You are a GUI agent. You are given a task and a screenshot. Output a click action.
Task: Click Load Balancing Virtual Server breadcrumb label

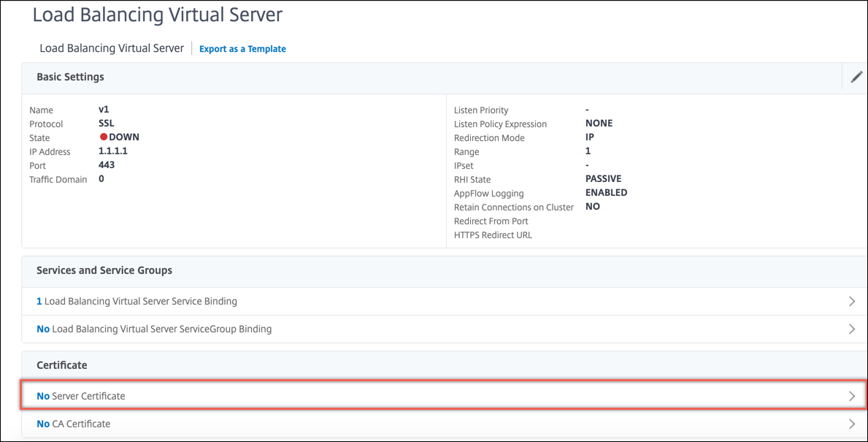coord(112,48)
